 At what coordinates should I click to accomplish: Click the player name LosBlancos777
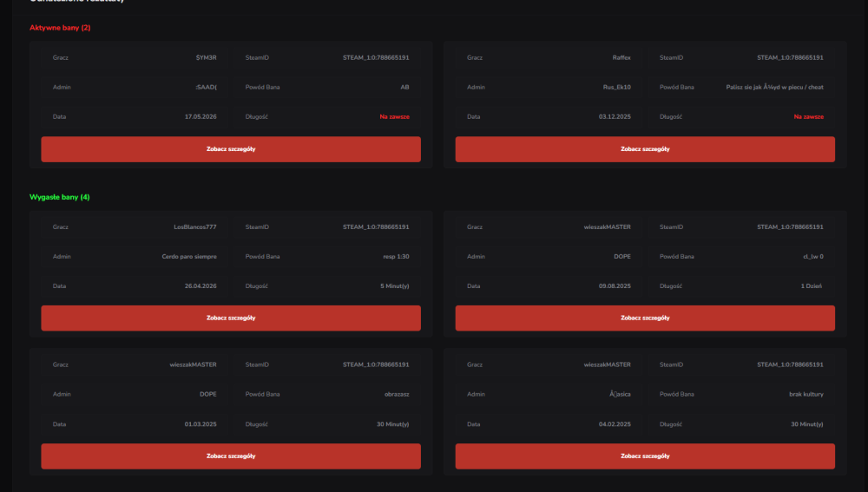point(194,226)
